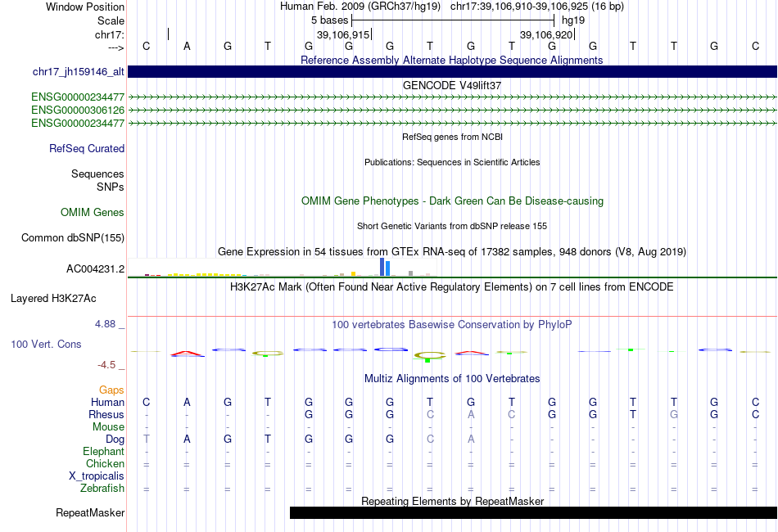Click the black RepeatMasker element bar

coord(533,512)
